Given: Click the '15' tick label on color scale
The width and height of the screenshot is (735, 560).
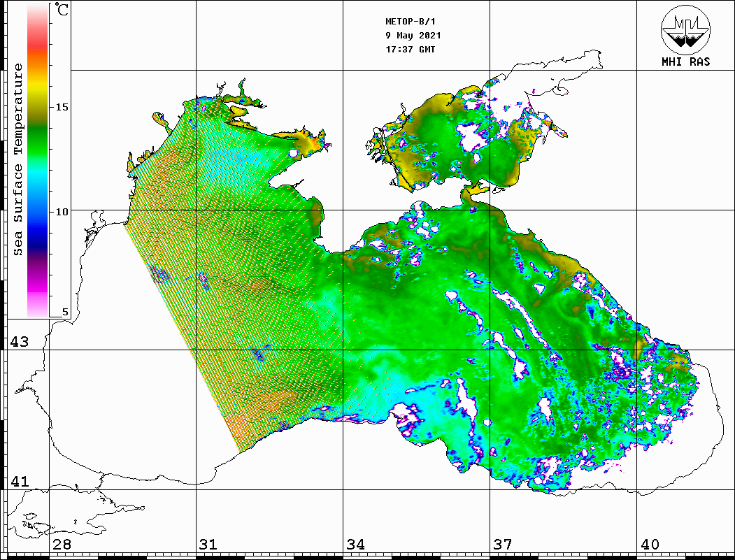Looking at the screenshot, I should pos(62,107).
